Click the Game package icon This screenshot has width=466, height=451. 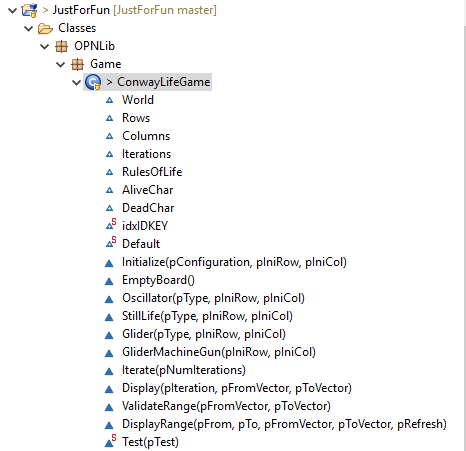[x=77, y=64]
